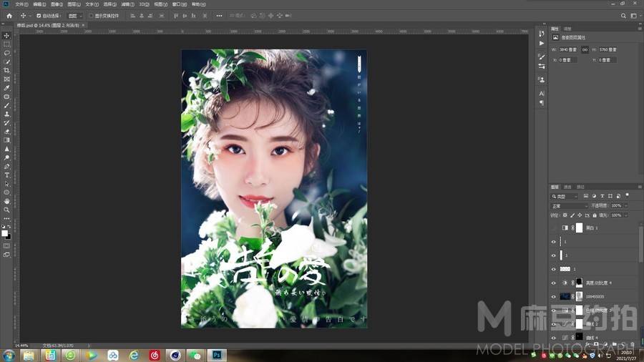Select the Hand tool
Image resolution: width=644 pixels, height=362 pixels.
[x=7, y=201]
